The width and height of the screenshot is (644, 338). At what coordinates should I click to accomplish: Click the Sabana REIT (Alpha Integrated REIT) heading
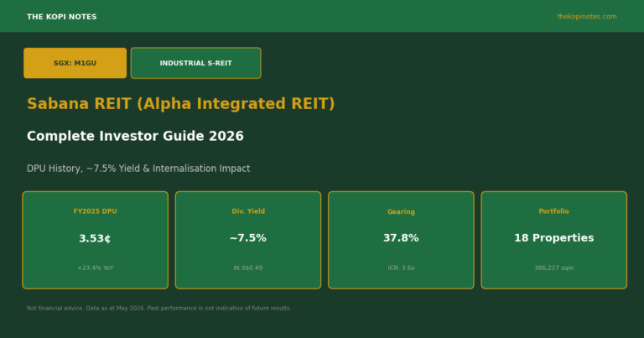(181, 104)
